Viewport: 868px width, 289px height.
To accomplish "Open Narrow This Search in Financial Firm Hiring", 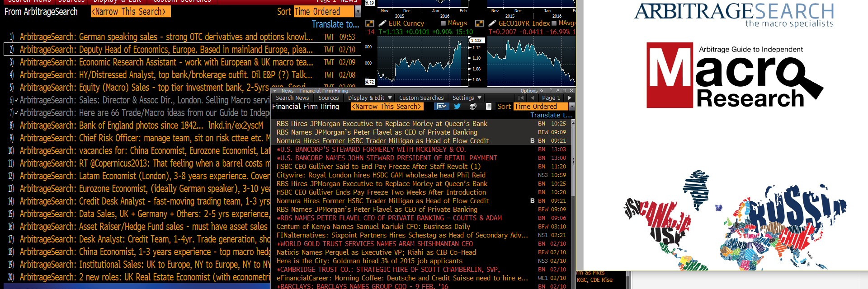I will point(387,107).
